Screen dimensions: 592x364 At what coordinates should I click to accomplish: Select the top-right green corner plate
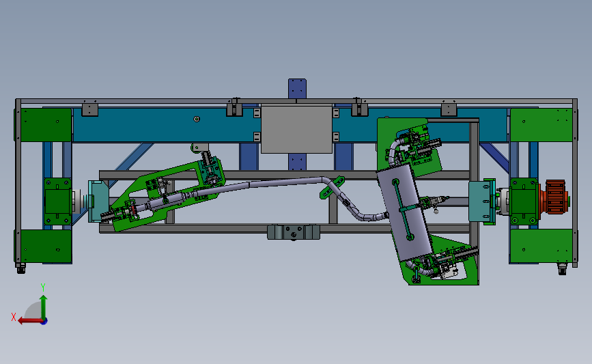(541, 125)
